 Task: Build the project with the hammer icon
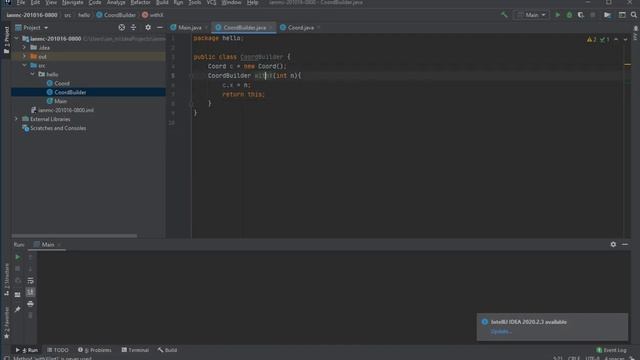coord(504,15)
